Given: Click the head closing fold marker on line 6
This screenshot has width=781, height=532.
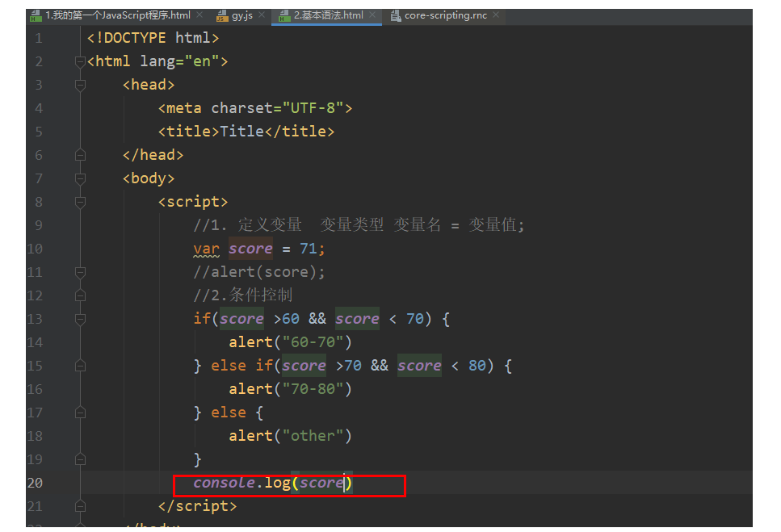Looking at the screenshot, I should pos(80,155).
